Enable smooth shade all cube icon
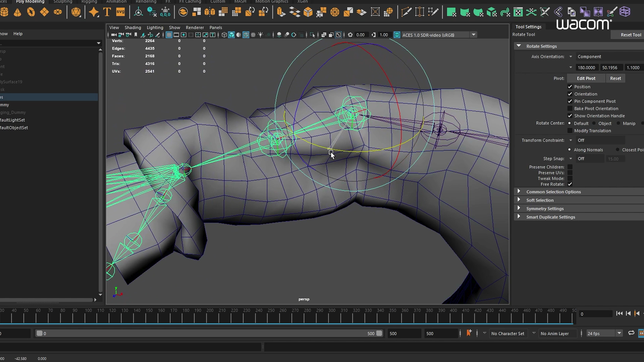The width and height of the screenshot is (644, 362). 231,35
